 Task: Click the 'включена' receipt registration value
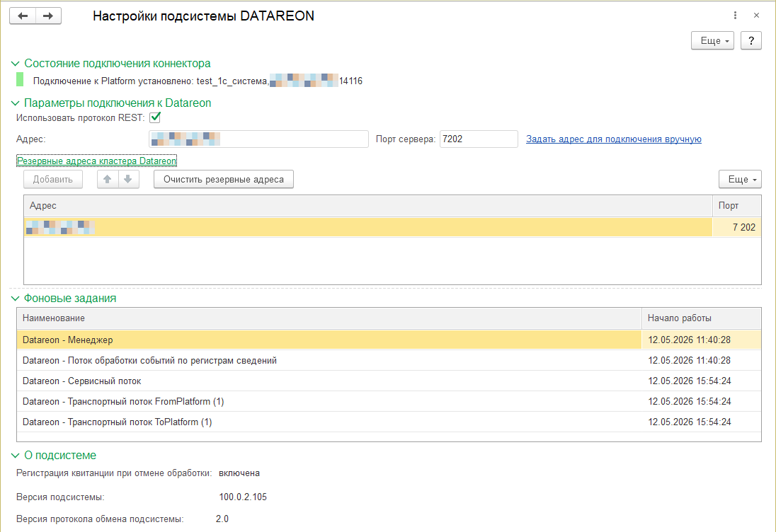click(x=239, y=473)
